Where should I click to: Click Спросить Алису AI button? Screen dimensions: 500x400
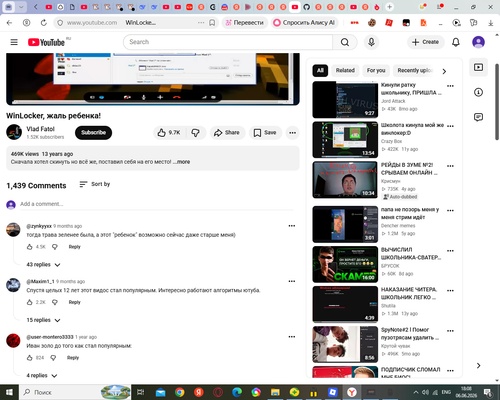pos(304,23)
